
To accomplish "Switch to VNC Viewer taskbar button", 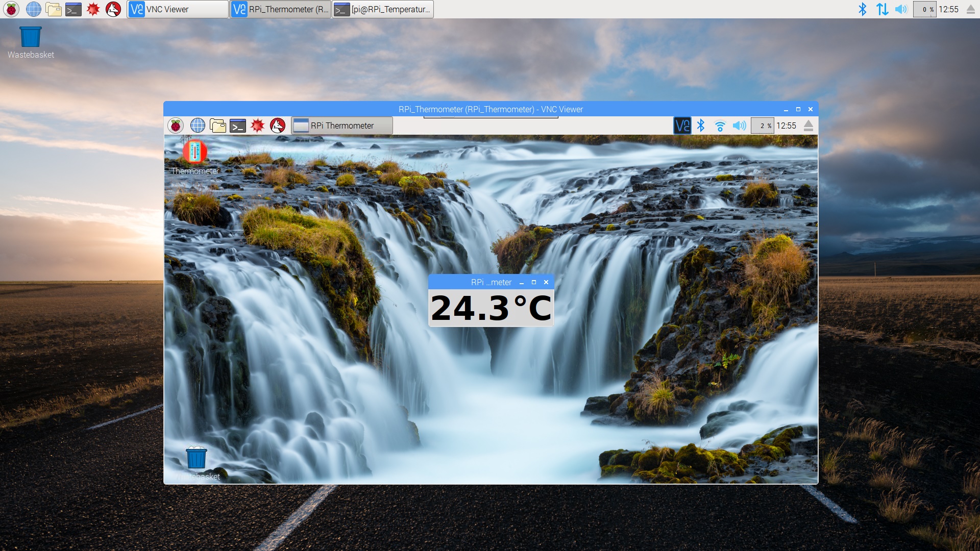I will [x=178, y=9].
